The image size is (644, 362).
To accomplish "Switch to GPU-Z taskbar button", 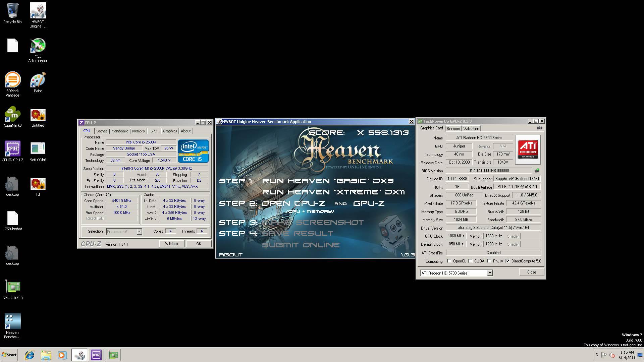I will point(113,355).
